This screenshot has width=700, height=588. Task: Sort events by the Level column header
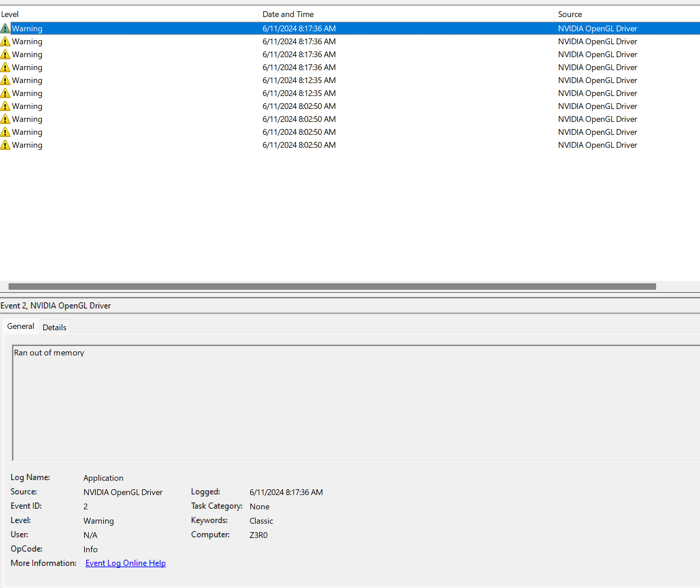pos(129,14)
